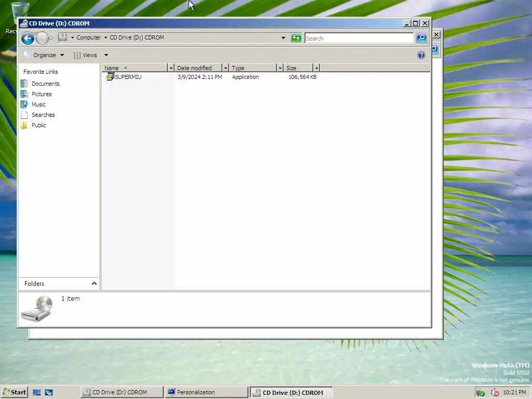Select the SUPERMIU file name

click(128, 77)
